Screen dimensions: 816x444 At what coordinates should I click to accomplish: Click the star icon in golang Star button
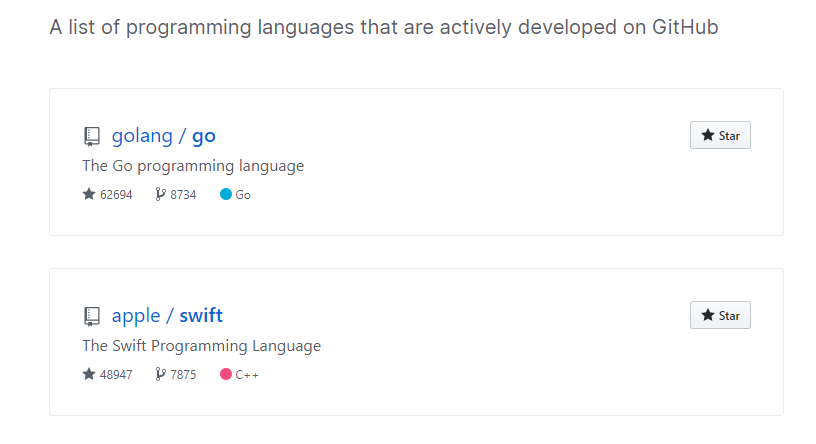point(708,135)
